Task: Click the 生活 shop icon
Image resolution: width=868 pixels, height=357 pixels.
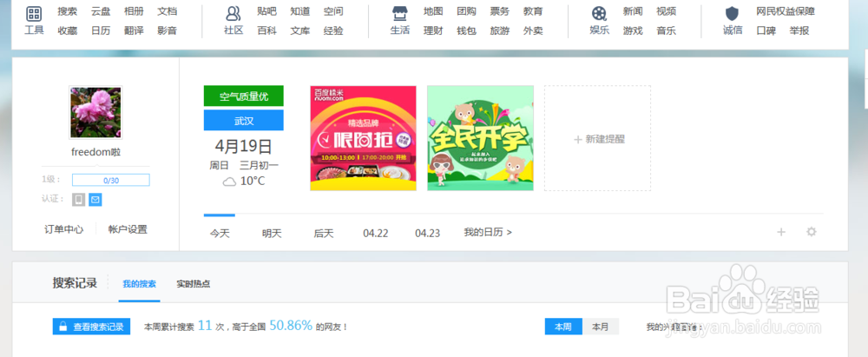Action: coord(399,14)
